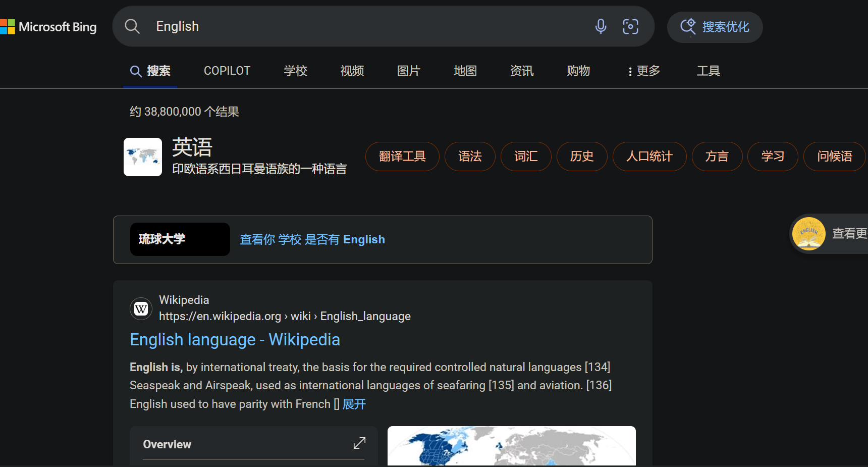This screenshot has height=467, width=868.
Task: Open the English-speaking world map image
Action: 512,446
